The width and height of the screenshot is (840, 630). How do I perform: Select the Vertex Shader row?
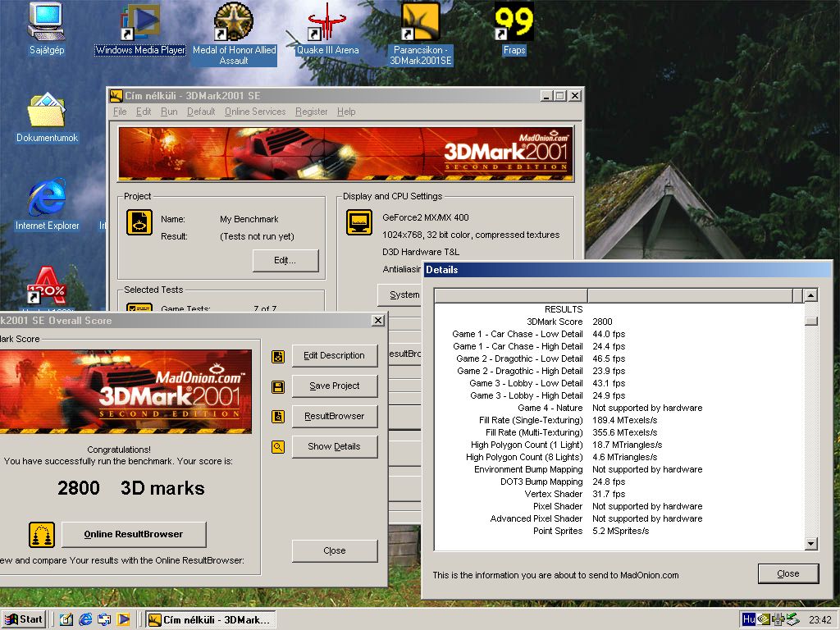point(619,494)
